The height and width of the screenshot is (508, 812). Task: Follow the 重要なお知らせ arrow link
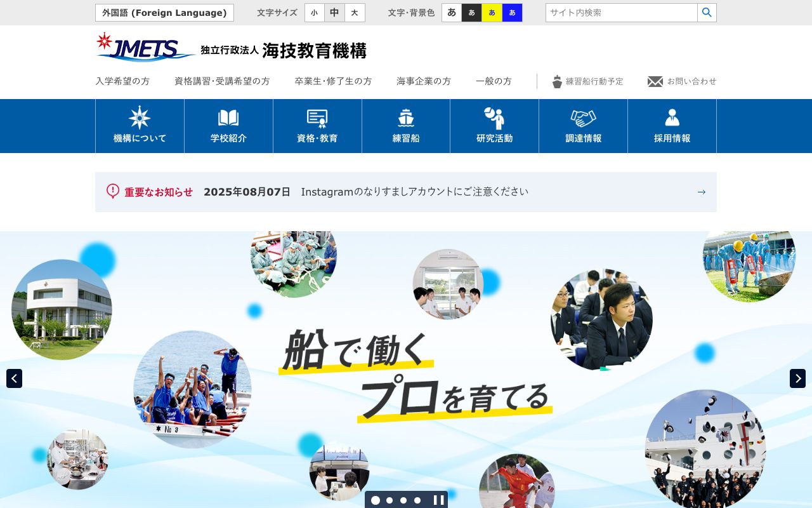coord(701,191)
